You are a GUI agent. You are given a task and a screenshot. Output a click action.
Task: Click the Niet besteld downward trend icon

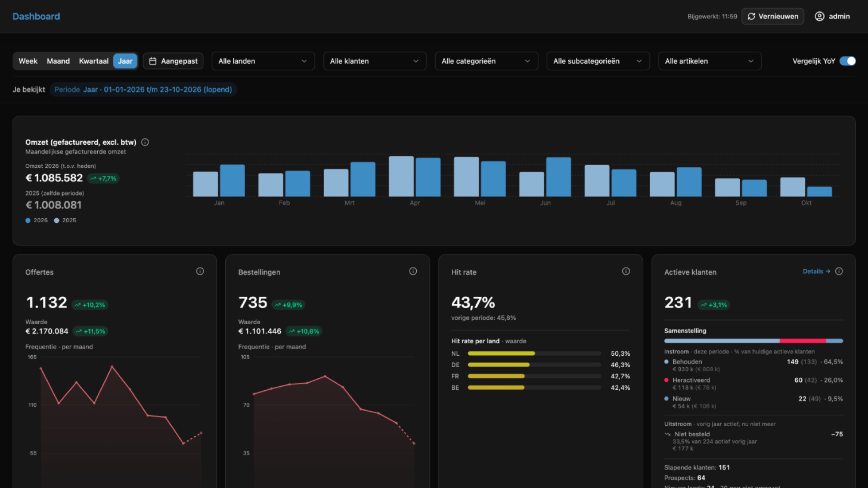(x=668, y=434)
